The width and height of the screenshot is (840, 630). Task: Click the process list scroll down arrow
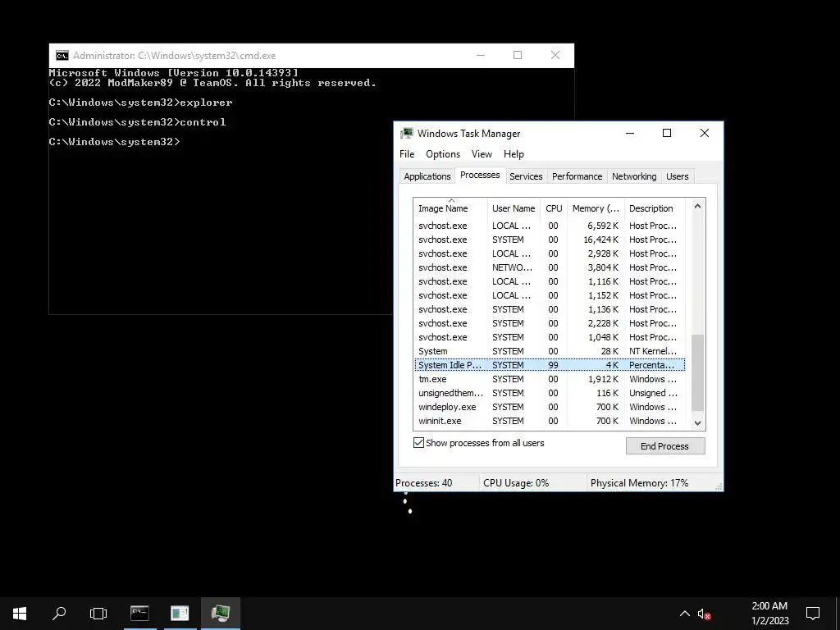(x=697, y=422)
